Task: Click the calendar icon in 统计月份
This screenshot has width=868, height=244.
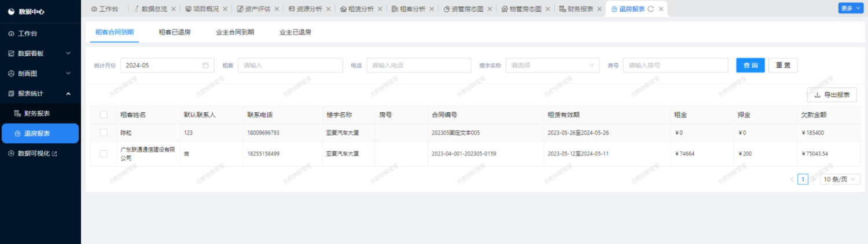Action: [x=205, y=65]
